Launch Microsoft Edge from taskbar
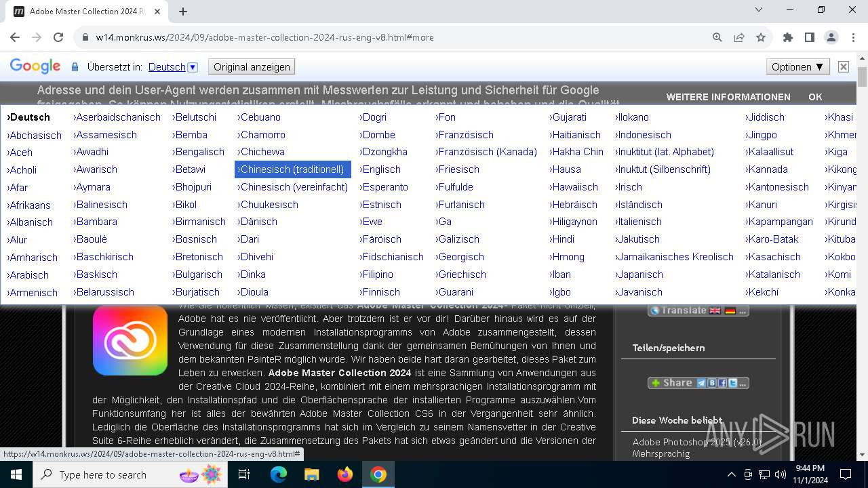 click(279, 474)
